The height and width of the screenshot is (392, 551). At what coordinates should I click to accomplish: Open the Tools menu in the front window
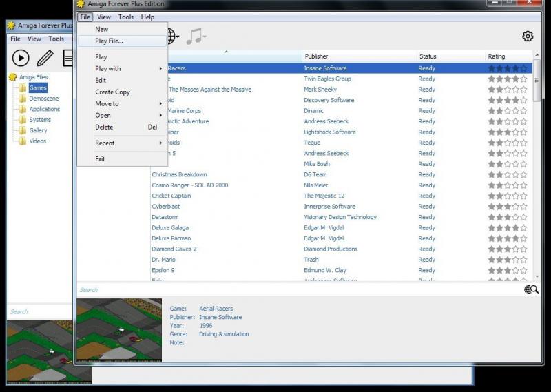click(126, 17)
